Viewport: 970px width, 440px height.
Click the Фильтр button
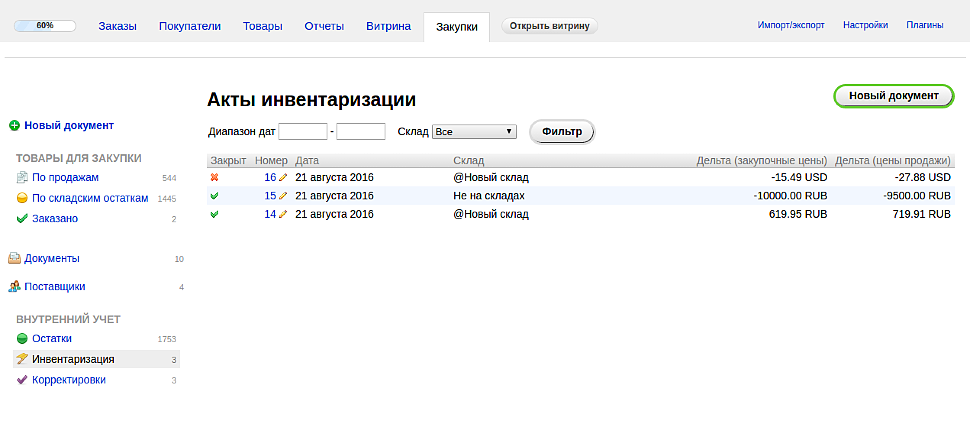coord(562,132)
